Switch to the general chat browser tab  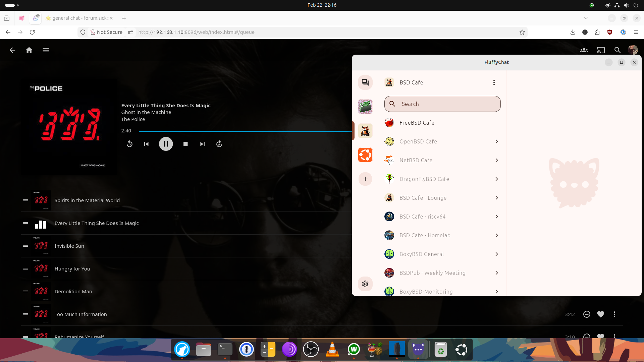click(79, 18)
